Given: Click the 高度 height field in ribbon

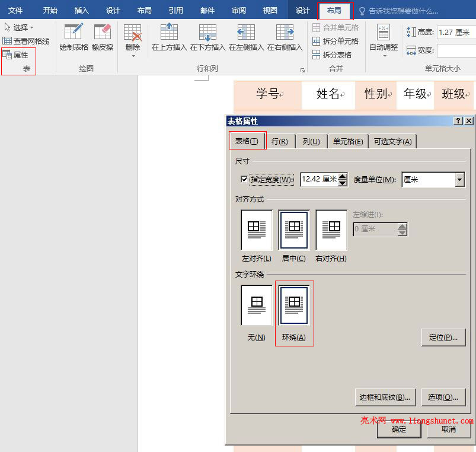Looking at the screenshot, I should [x=456, y=32].
